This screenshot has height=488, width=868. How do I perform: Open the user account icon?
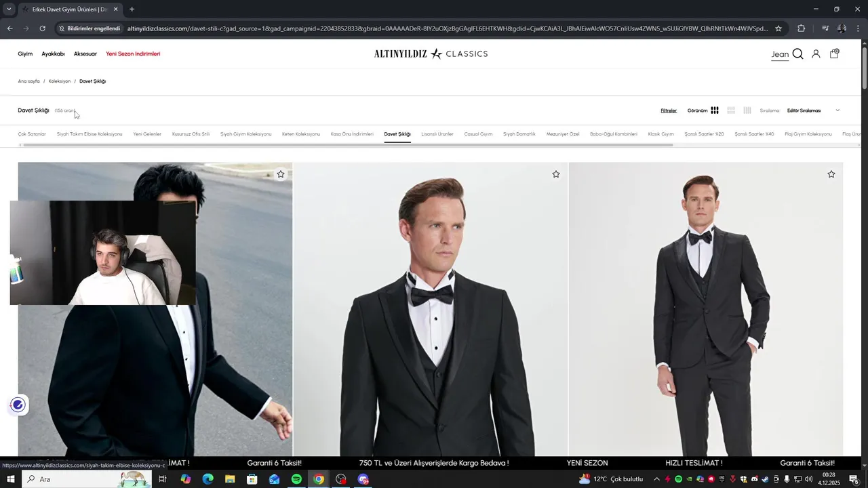pyautogui.click(x=816, y=54)
